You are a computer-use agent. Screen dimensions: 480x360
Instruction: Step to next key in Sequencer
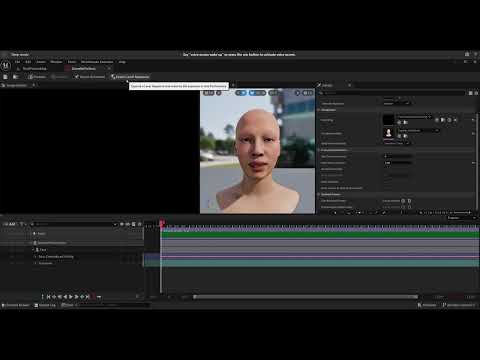coord(82,297)
